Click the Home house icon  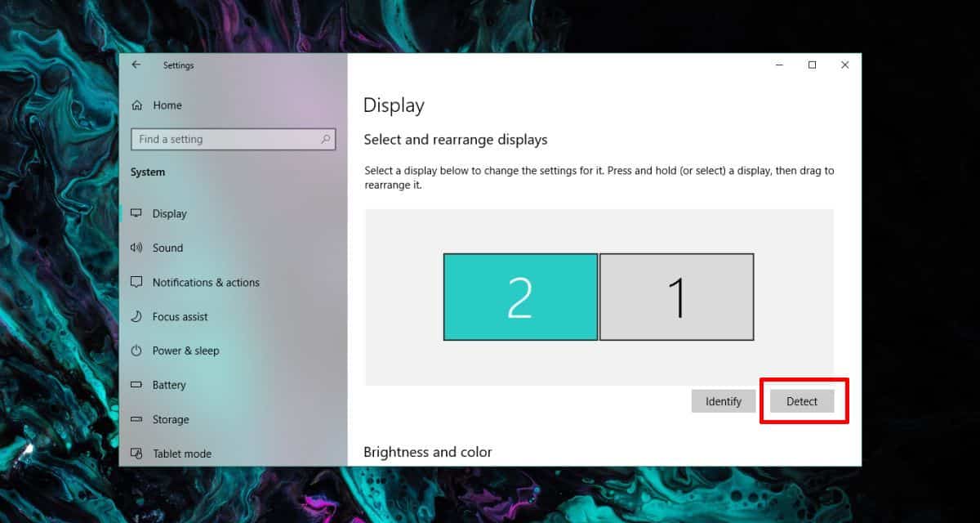pos(136,105)
